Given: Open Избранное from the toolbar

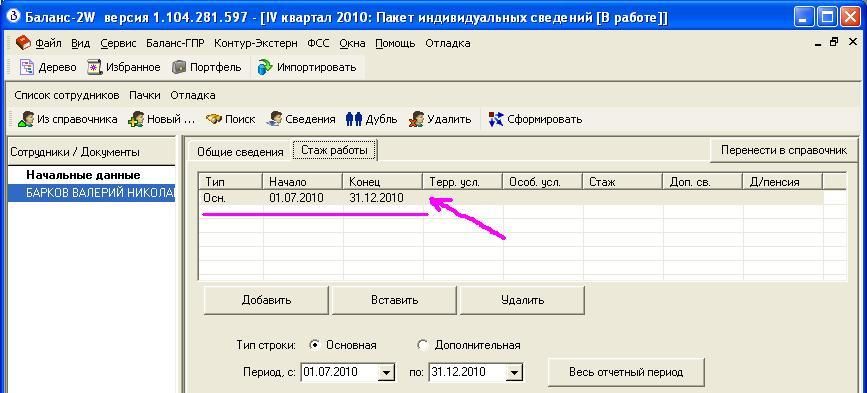Looking at the screenshot, I should coord(124,67).
